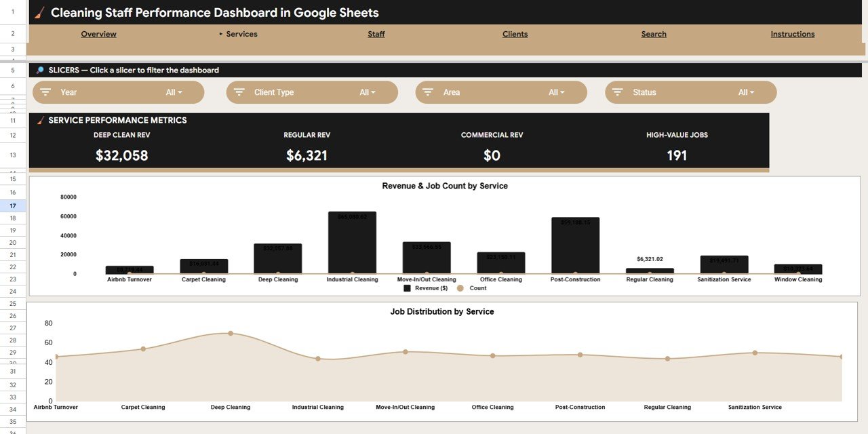Click the Window Cleaning axis label
The height and width of the screenshot is (434, 868).
(798, 279)
